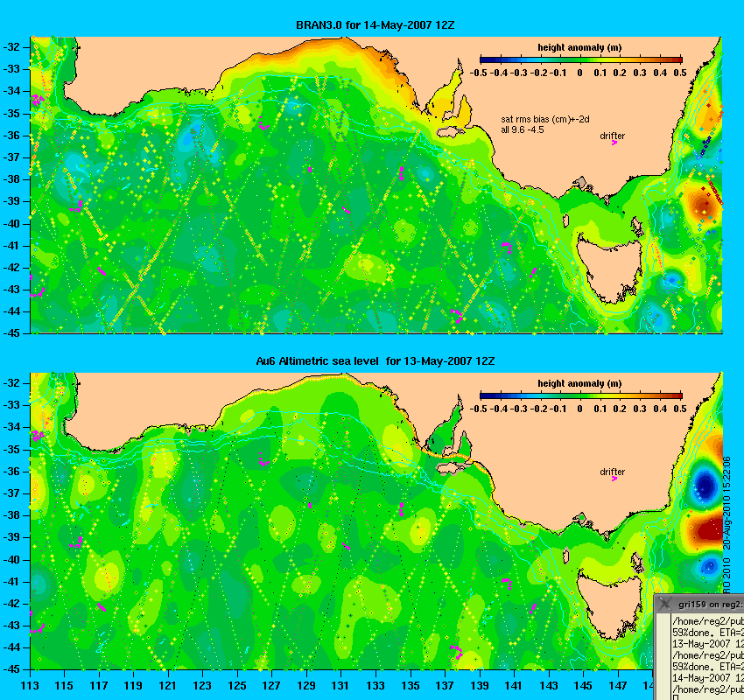Click the 'drifter' label in the Au6 Altimetric plot

612,472
